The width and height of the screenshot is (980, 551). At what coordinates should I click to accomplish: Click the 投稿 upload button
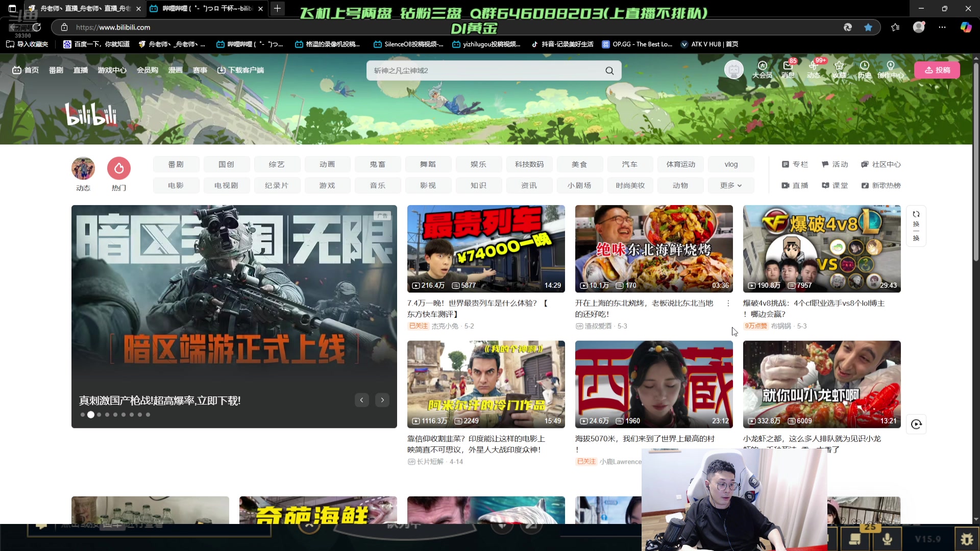pyautogui.click(x=937, y=70)
